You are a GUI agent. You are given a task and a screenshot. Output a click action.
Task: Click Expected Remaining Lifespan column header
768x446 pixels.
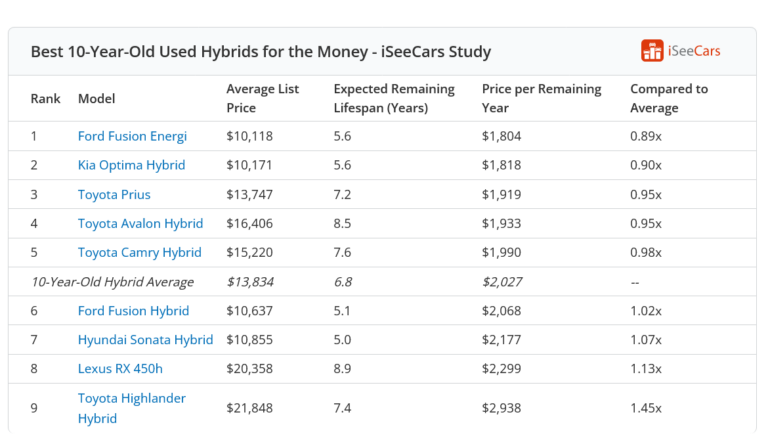point(393,98)
